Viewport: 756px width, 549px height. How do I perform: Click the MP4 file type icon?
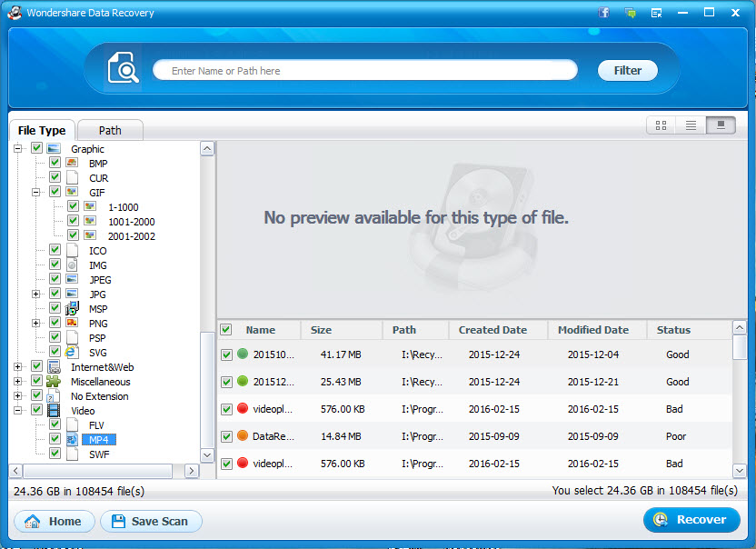[x=72, y=439]
